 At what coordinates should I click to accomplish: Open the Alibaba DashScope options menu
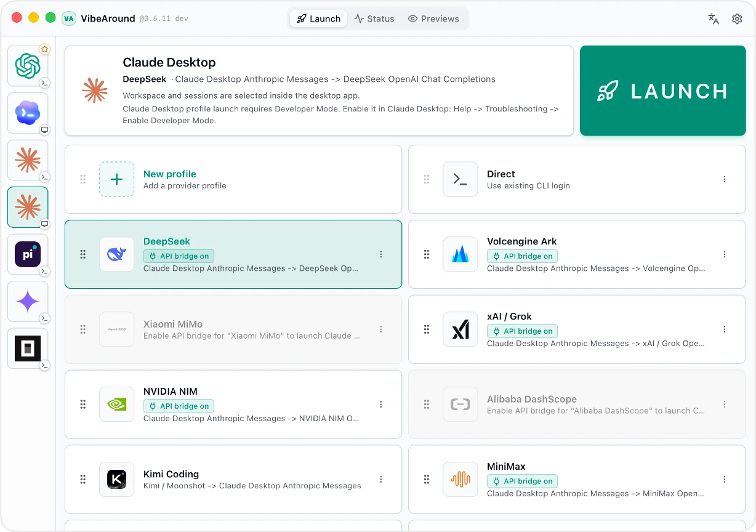pos(725,405)
